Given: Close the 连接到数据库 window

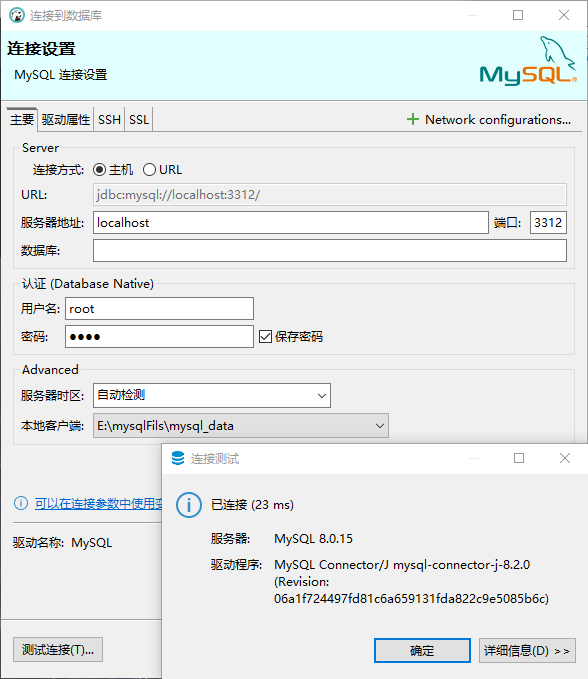Looking at the screenshot, I should [564, 15].
